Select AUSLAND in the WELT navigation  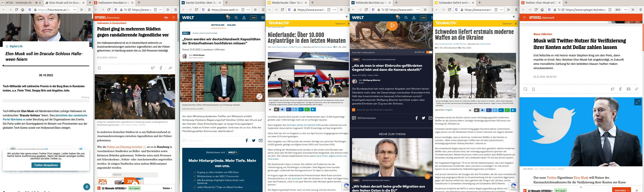231,25
